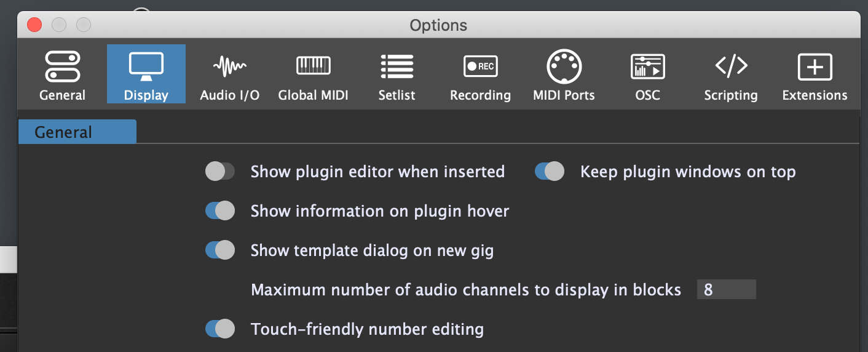Toggle Show template dialog on new gig
868x352 pixels.
(220, 250)
